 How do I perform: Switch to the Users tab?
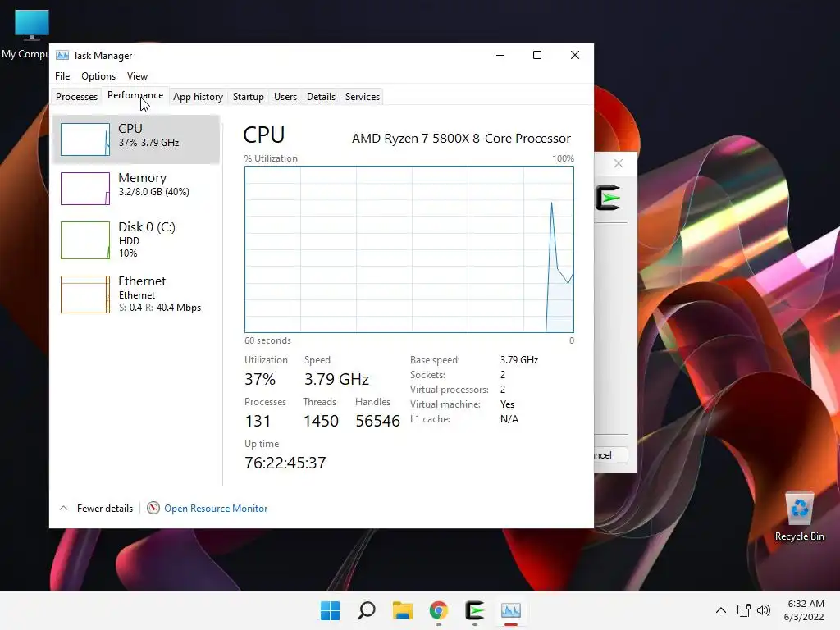point(285,97)
